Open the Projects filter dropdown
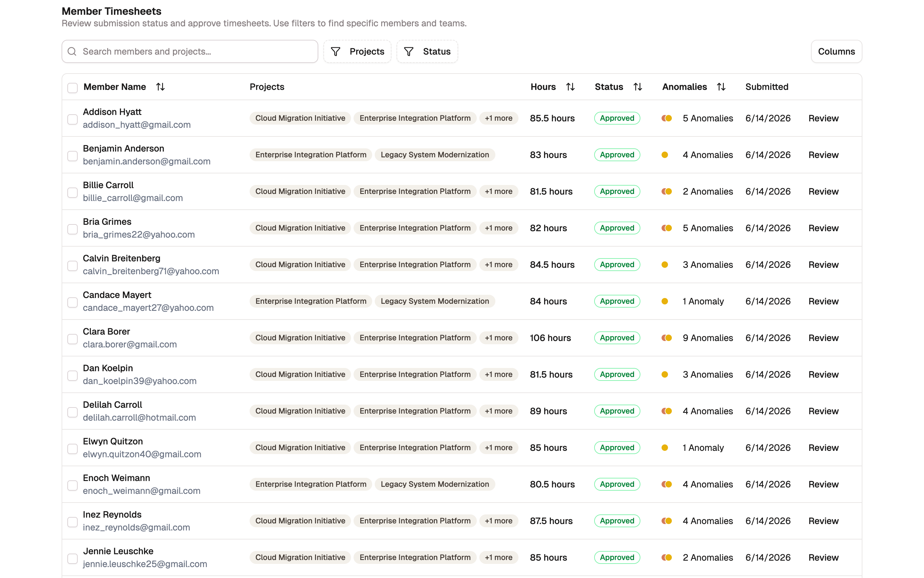The width and height of the screenshot is (924, 578). pos(357,51)
